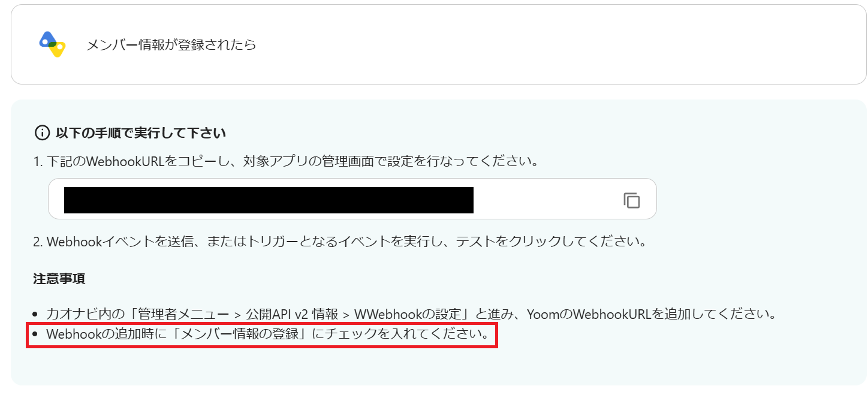Image resolution: width=868 pixels, height=407 pixels.
Task: Click step 2 text about sending Webhook event
Action: [340, 242]
